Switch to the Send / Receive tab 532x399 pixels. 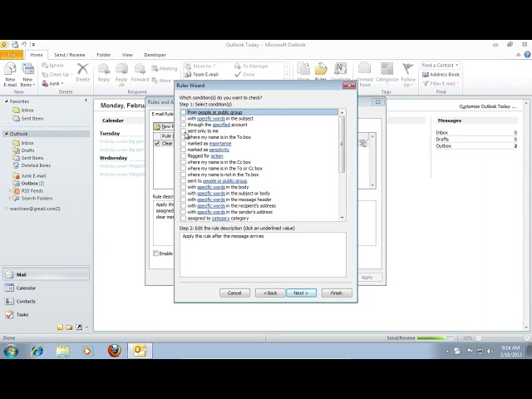(x=70, y=55)
